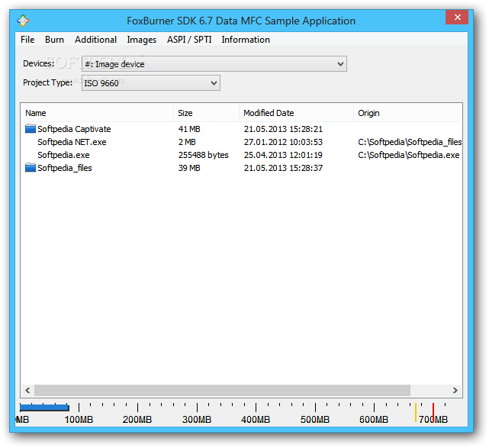Click origin path starting C:\Softpedia\Softpedia_files
This screenshot has height=448, width=489.
tap(410, 142)
